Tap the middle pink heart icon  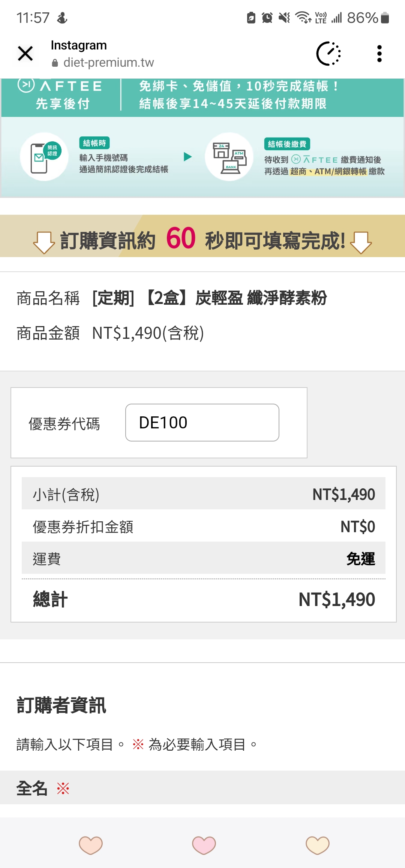[x=204, y=845]
